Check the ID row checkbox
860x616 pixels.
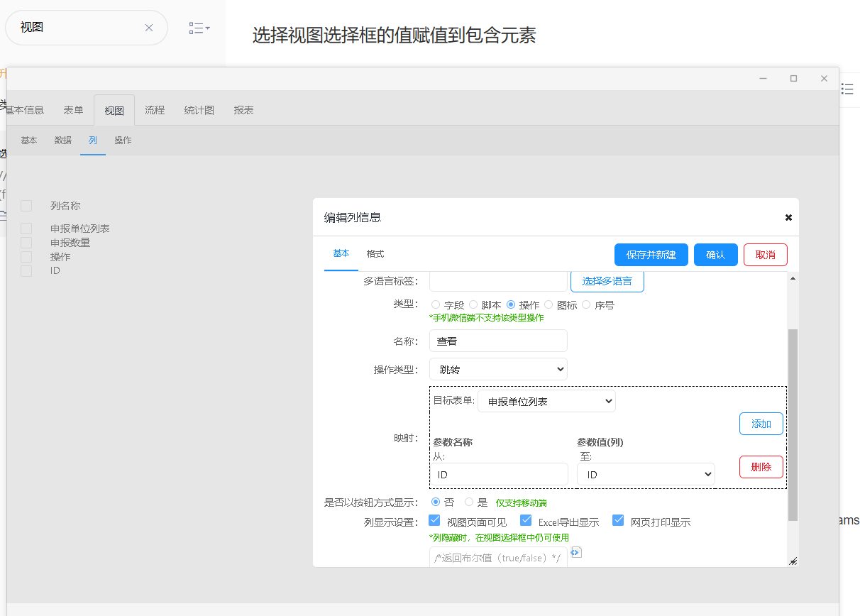pos(26,271)
